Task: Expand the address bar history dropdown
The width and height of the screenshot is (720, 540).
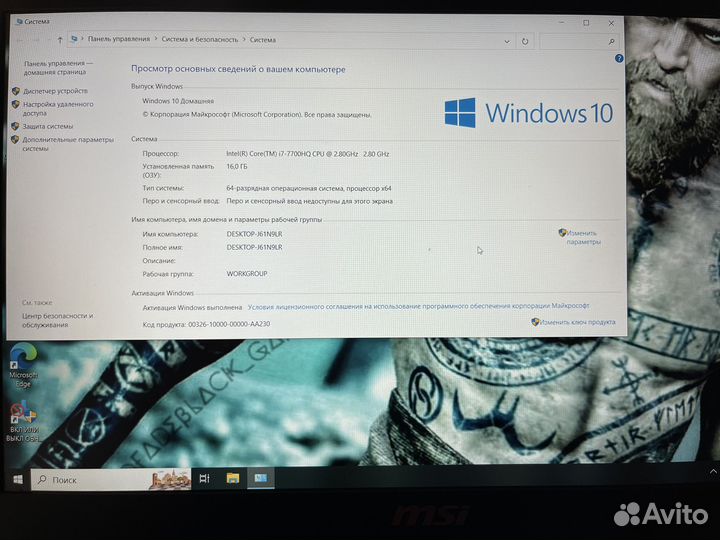Action: click(x=507, y=41)
